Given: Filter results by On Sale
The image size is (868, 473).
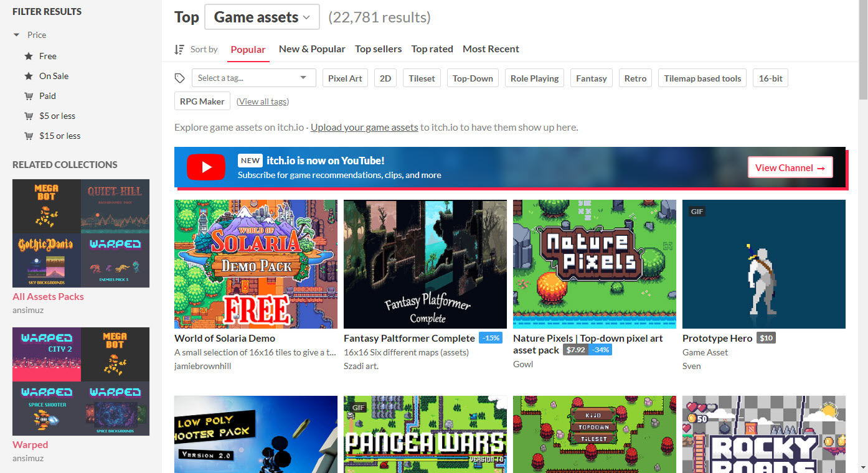Looking at the screenshot, I should pyautogui.click(x=54, y=76).
